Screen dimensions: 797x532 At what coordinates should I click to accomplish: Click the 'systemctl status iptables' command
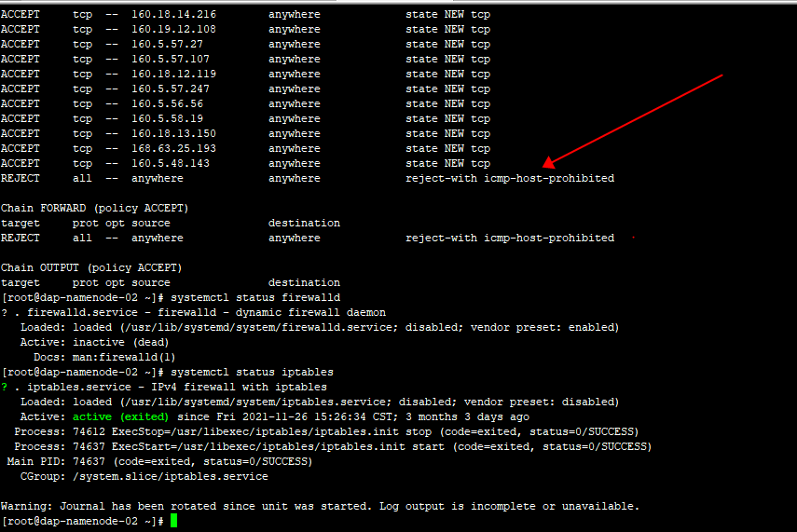[x=252, y=372]
